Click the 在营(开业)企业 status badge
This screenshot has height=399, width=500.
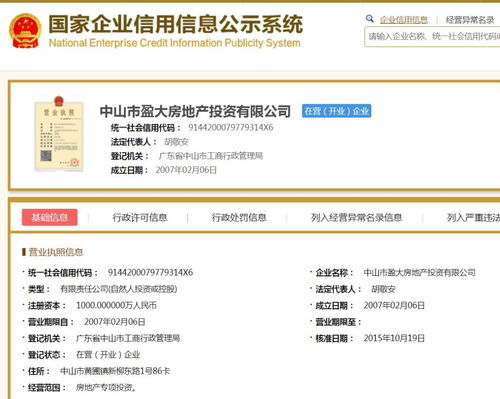pos(336,111)
